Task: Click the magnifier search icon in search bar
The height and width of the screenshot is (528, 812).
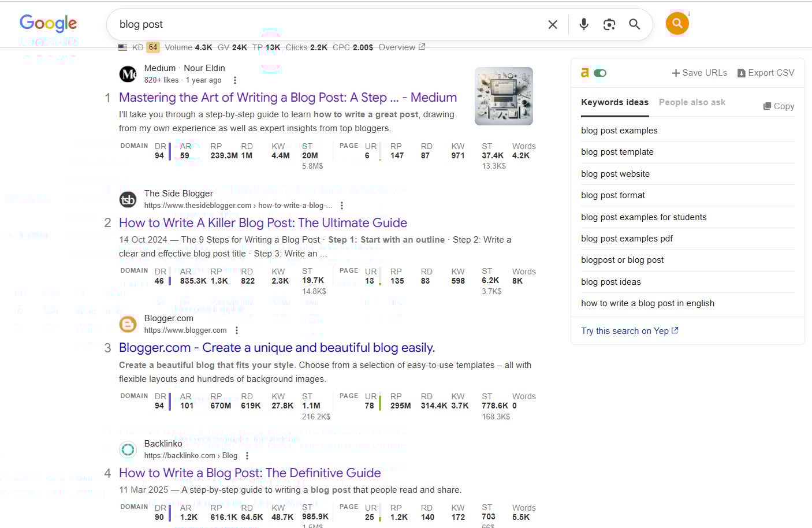Action: tap(634, 24)
